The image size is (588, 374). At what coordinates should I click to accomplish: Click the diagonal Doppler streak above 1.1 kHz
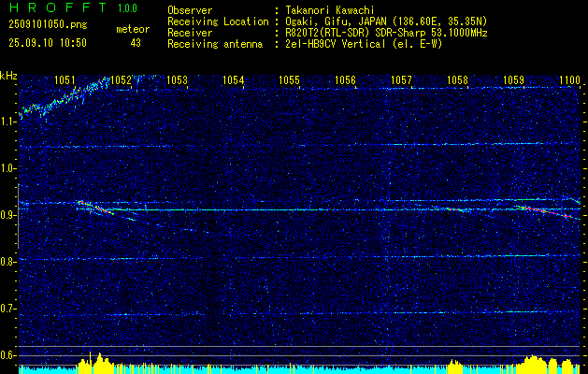click(64, 98)
